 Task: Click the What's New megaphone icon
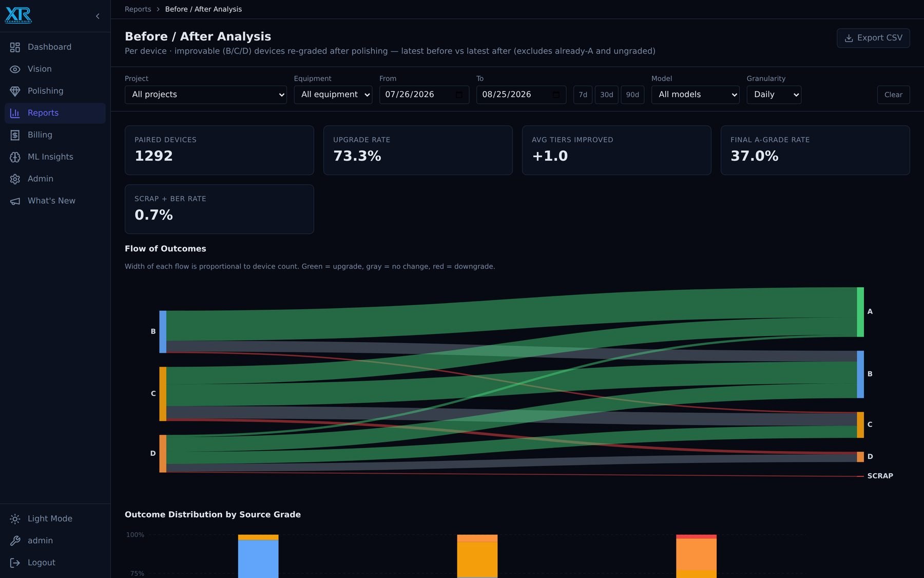[x=15, y=201]
